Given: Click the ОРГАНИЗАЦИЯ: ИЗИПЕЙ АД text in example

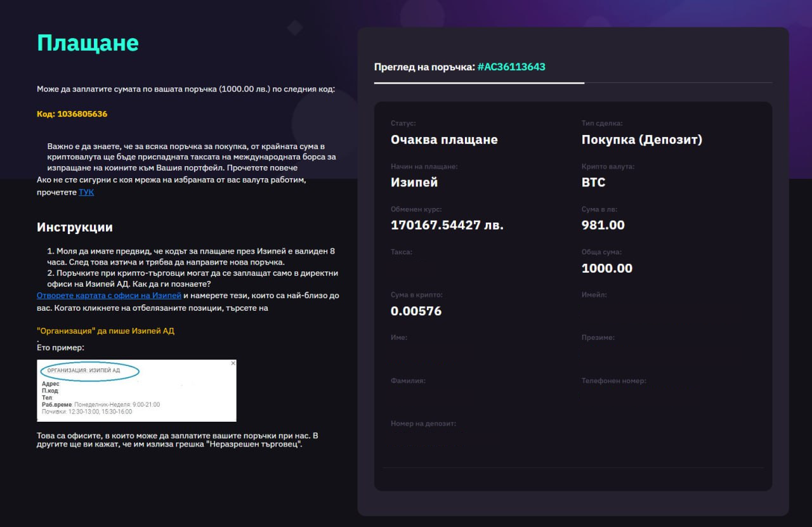Looking at the screenshot, I should click(84, 370).
